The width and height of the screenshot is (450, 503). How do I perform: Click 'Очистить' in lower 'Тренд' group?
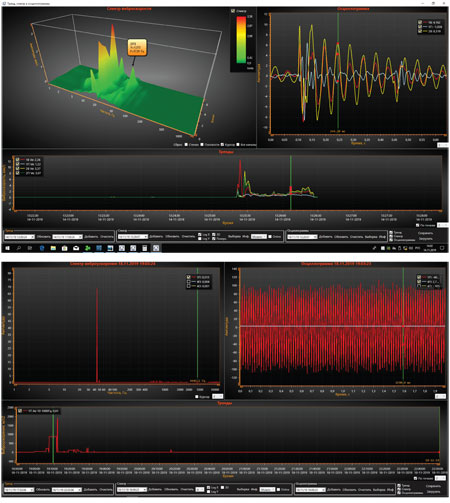[x=106, y=490]
